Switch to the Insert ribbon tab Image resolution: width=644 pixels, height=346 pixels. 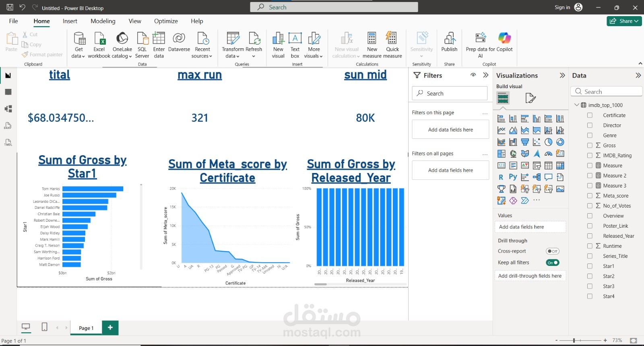[70, 21]
